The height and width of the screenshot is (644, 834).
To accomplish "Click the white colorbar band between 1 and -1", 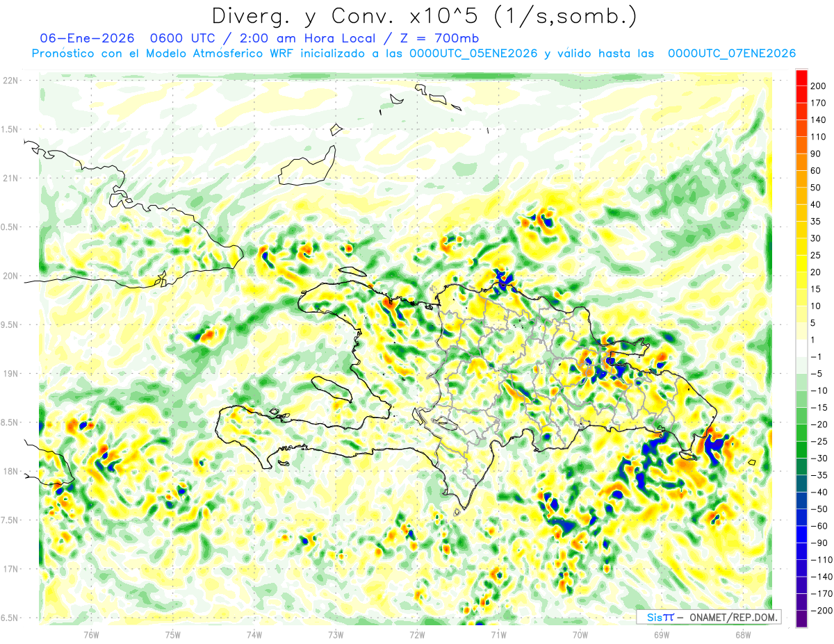I will [801, 349].
